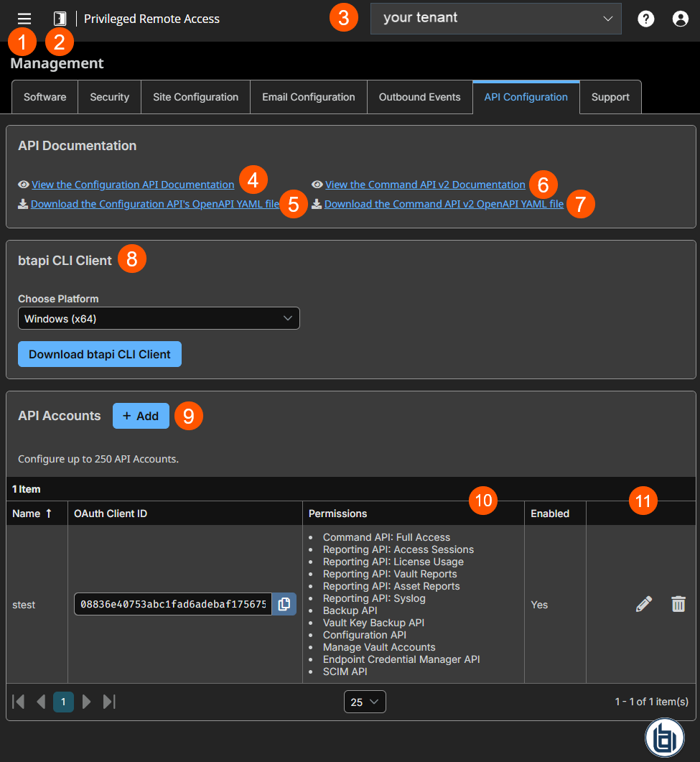Jump to last page with double arrow
700x762 pixels.
coord(109,702)
